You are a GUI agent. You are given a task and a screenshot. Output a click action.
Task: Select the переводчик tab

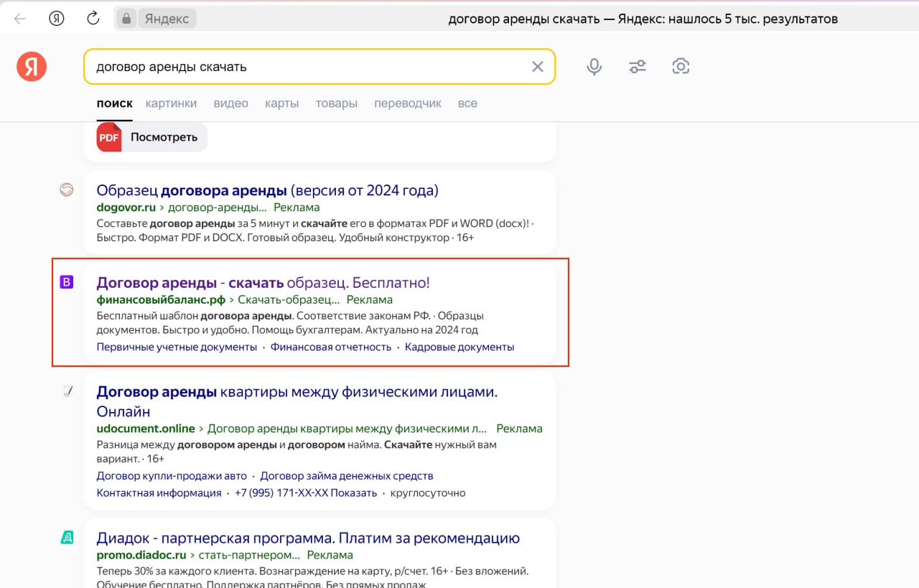tap(407, 103)
